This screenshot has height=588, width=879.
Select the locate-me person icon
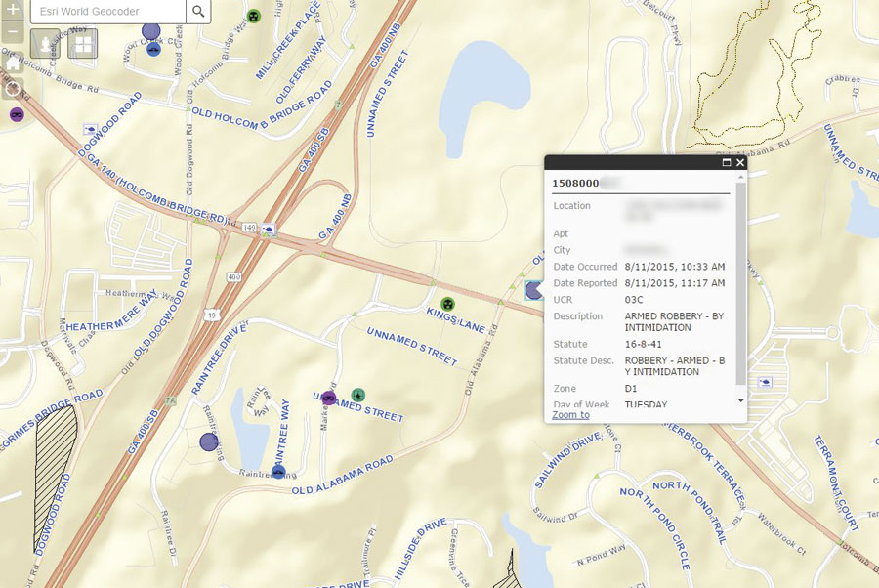[x=46, y=44]
